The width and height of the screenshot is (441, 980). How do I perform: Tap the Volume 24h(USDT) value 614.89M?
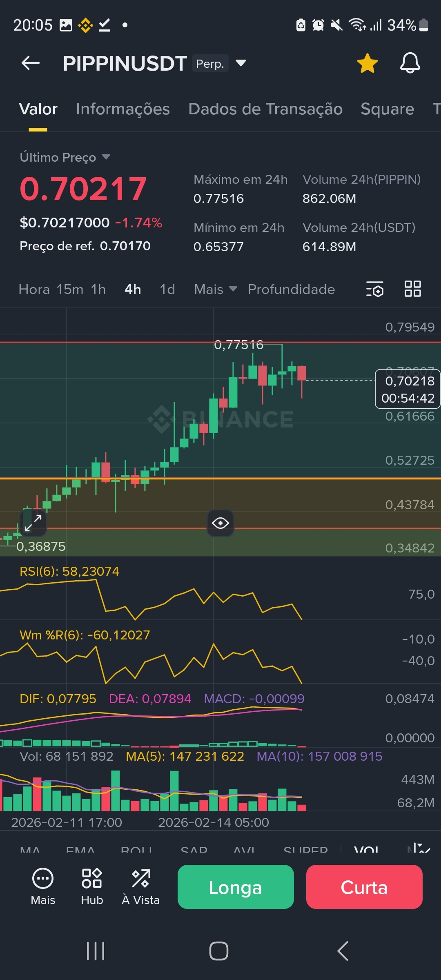click(329, 247)
